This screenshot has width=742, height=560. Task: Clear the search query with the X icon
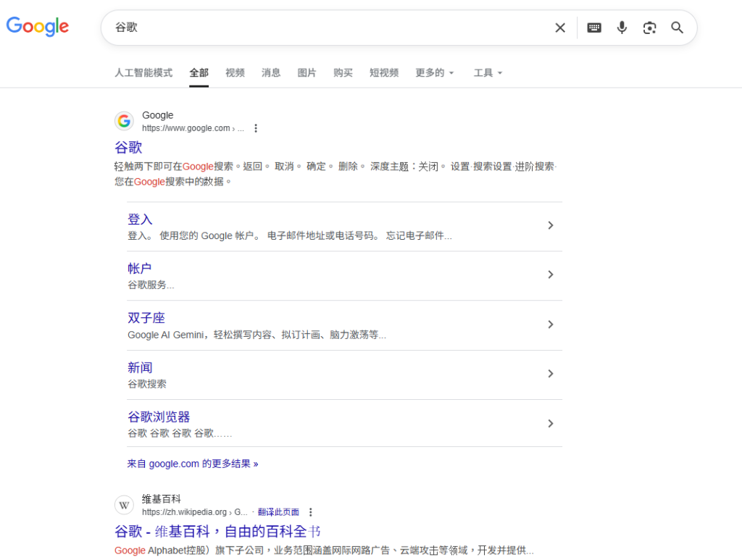point(560,27)
